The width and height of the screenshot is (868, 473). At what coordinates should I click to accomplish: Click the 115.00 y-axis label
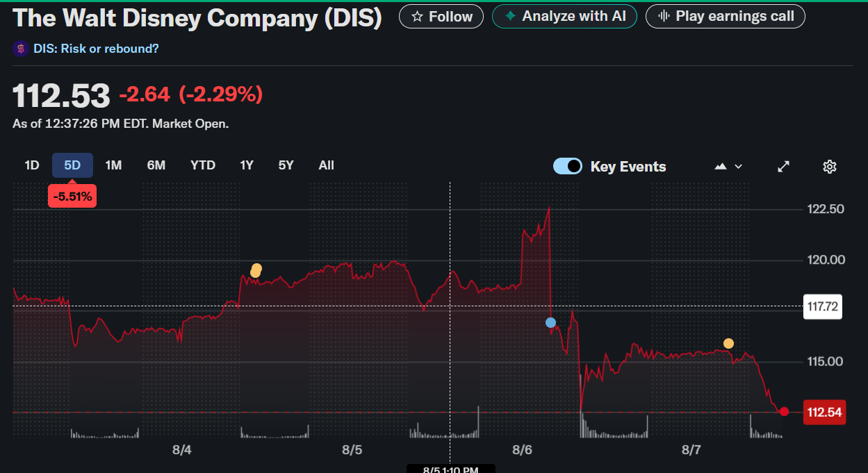click(x=825, y=361)
